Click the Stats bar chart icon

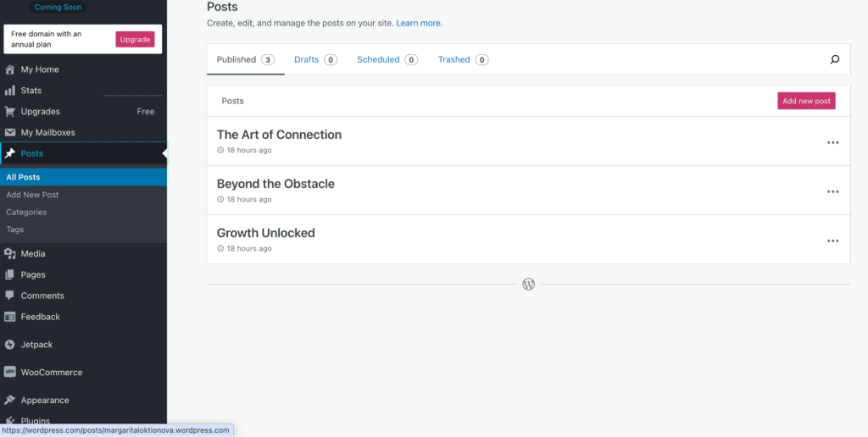pyautogui.click(x=10, y=91)
